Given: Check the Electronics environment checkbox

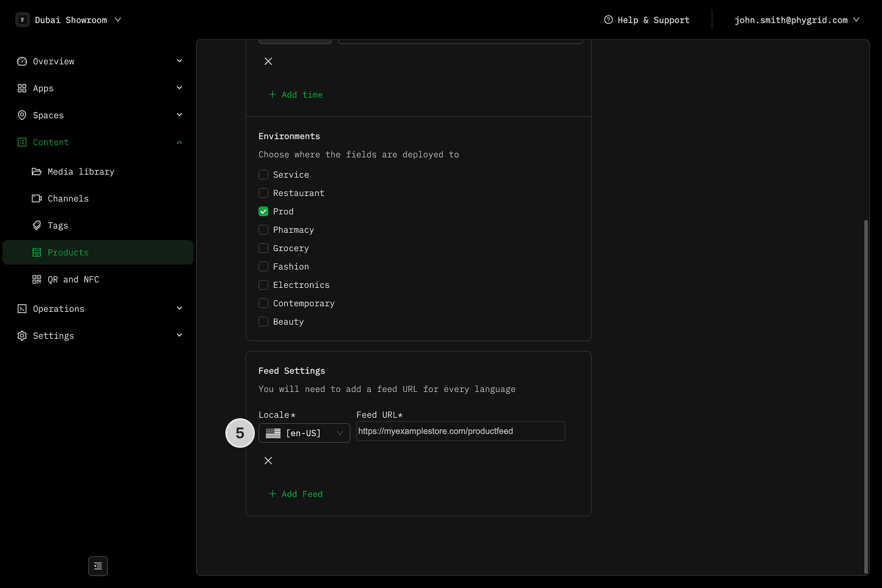Looking at the screenshot, I should pyautogui.click(x=263, y=285).
